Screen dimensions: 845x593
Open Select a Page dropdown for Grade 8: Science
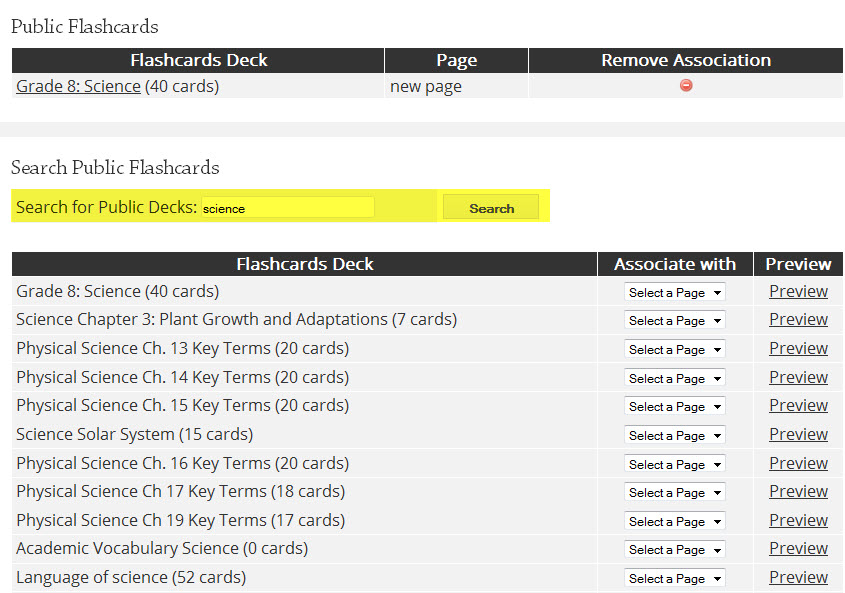tap(675, 292)
